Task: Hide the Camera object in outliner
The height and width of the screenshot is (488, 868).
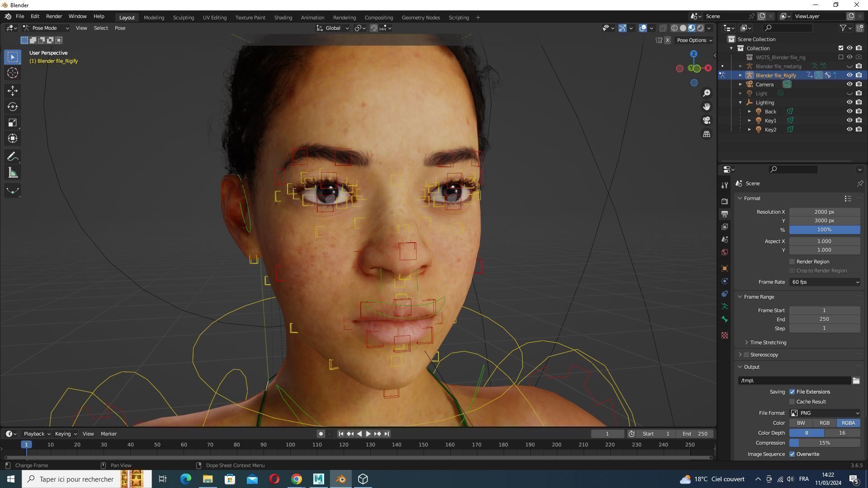Action: 849,84
